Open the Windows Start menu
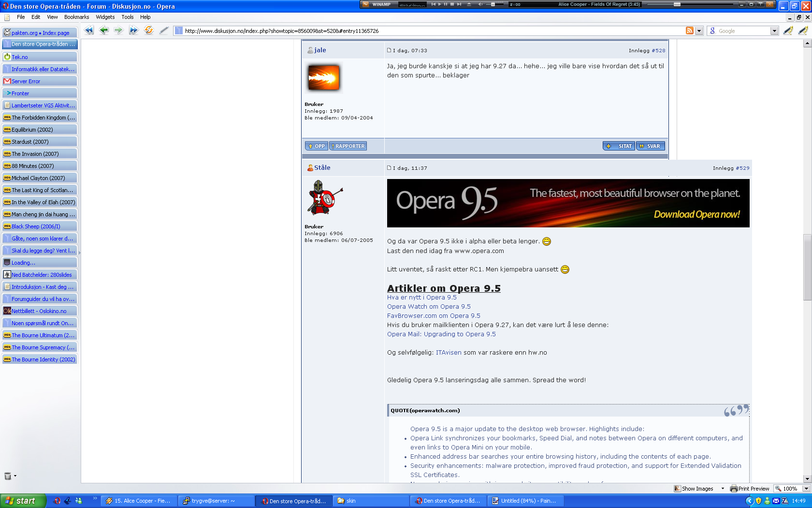Image resolution: width=812 pixels, height=508 pixels. pos(23,501)
